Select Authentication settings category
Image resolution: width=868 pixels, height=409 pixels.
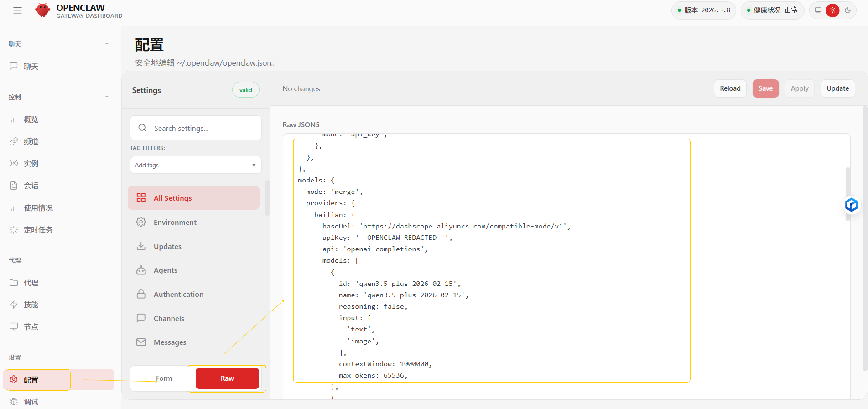coord(193,294)
